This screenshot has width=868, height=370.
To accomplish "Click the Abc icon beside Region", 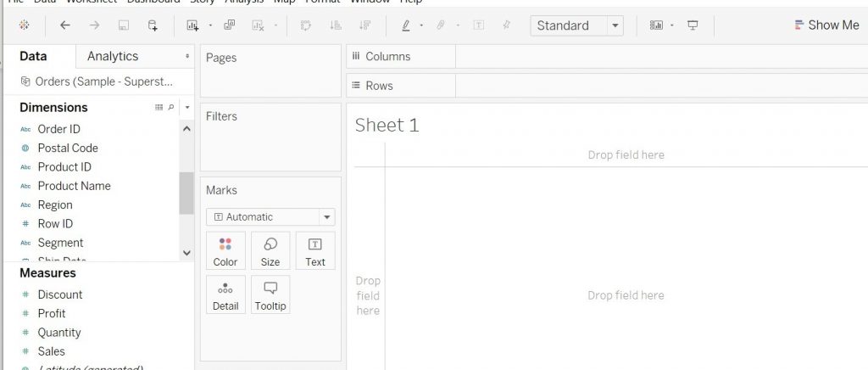I will 25,205.
